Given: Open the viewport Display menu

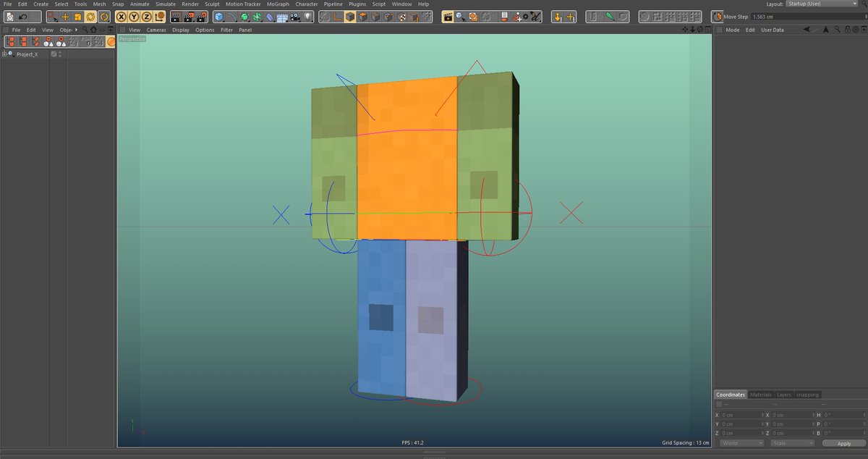Looking at the screenshot, I should pyautogui.click(x=181, y=30).
